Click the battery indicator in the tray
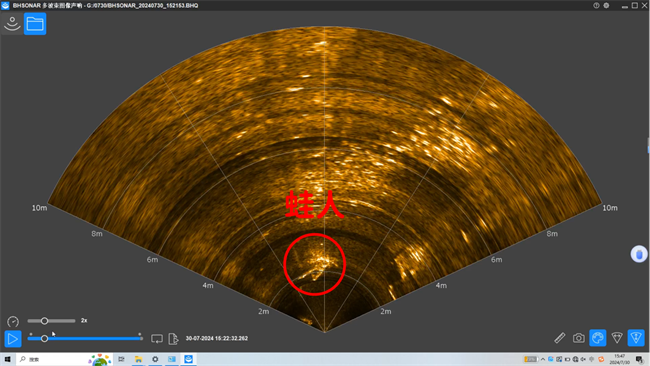650x366 pixels. coord(531,359)
